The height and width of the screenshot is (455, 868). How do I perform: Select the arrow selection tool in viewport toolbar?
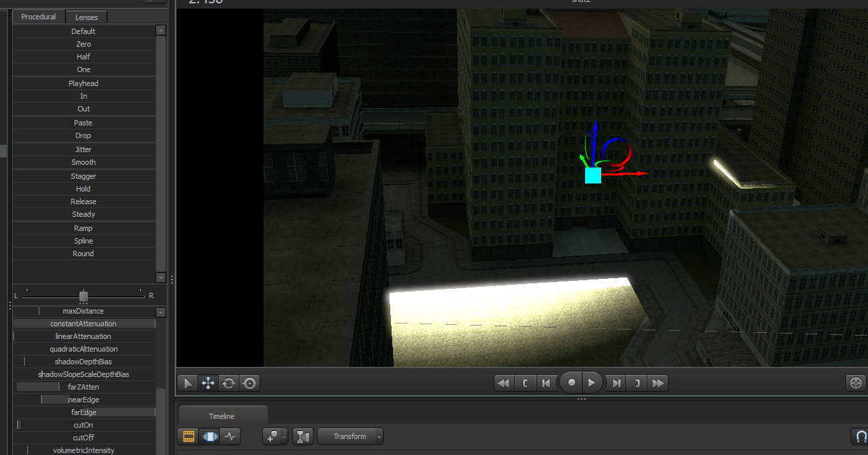[188, 383]
